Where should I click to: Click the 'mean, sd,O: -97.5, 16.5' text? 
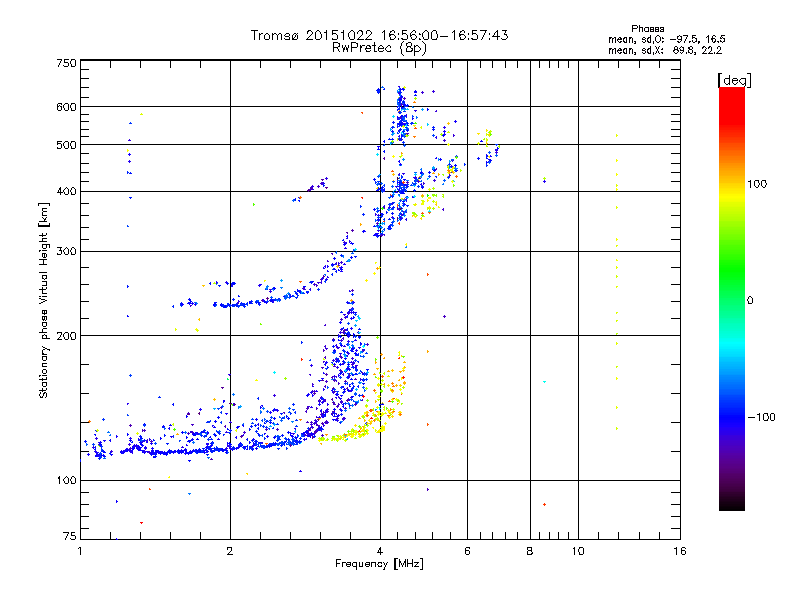[666, 39]
